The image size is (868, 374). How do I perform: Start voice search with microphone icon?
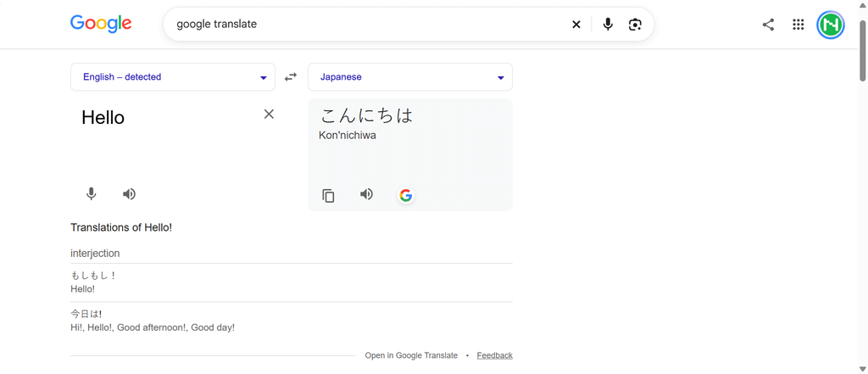pyautogui.click(x=608, y=25)
